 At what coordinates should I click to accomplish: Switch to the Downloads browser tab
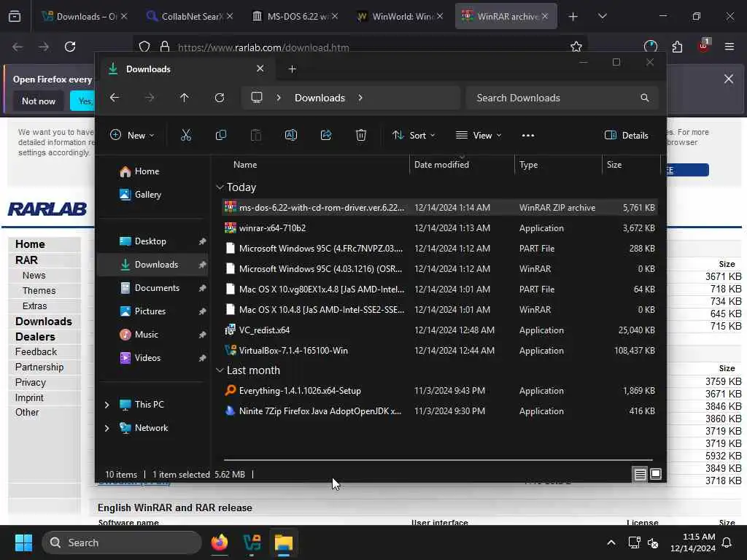pyautogui.click(x=85, y=17)
